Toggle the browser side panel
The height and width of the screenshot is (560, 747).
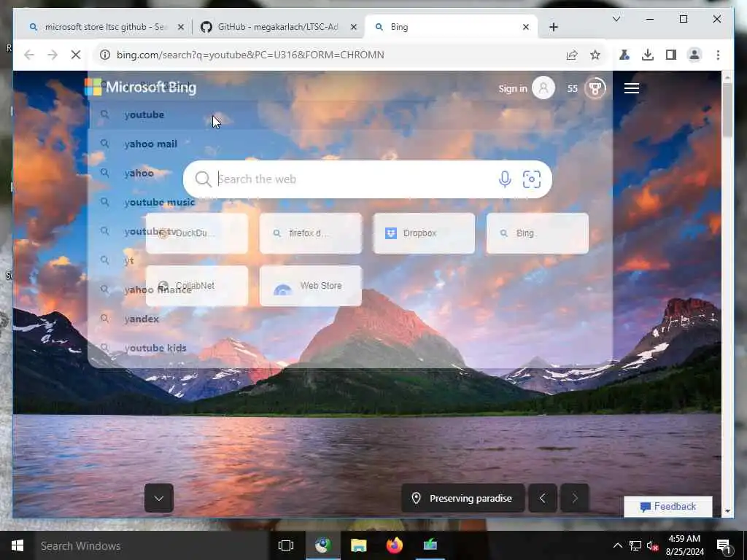671,55
